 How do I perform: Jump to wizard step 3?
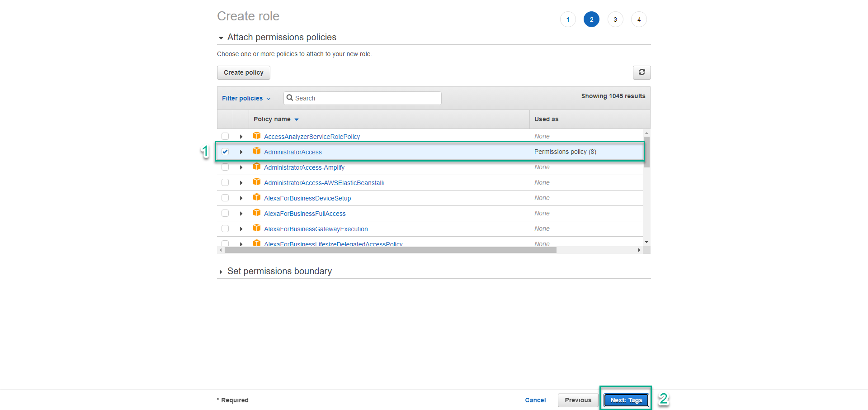615,19
